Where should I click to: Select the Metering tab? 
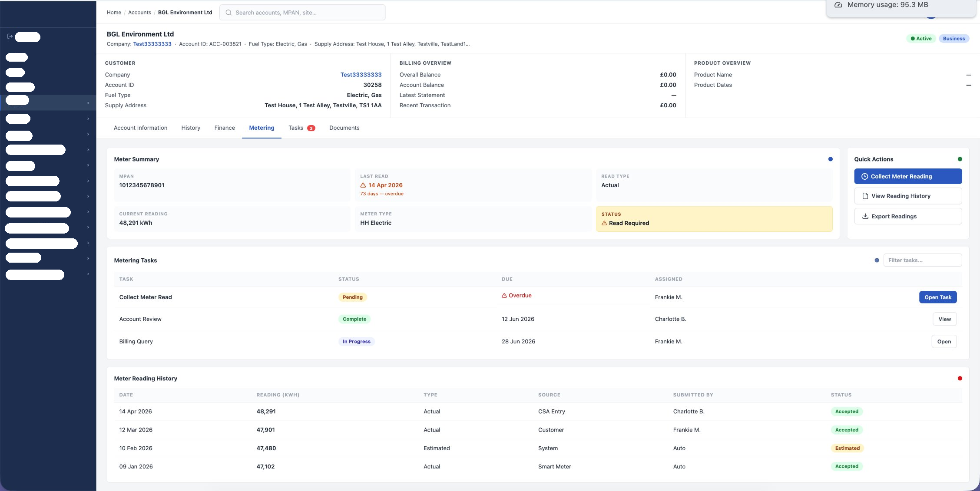coord(262,128)
